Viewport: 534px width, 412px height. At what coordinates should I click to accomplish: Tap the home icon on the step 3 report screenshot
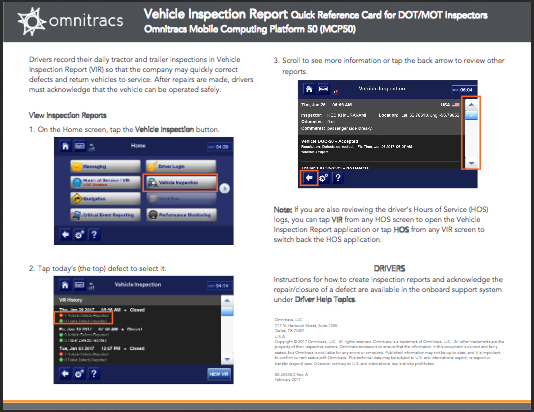coord(309,89)
